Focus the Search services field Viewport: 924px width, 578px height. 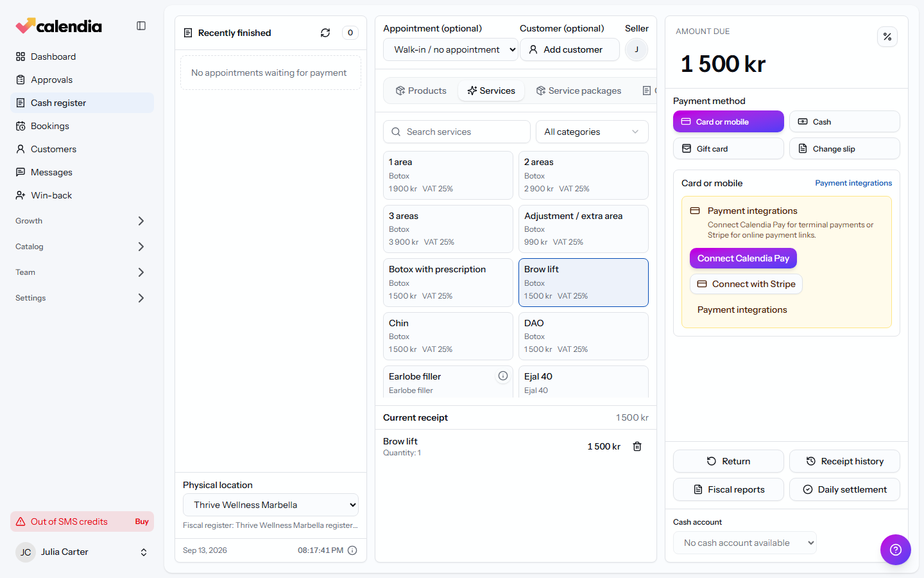[x=457, y=132]
